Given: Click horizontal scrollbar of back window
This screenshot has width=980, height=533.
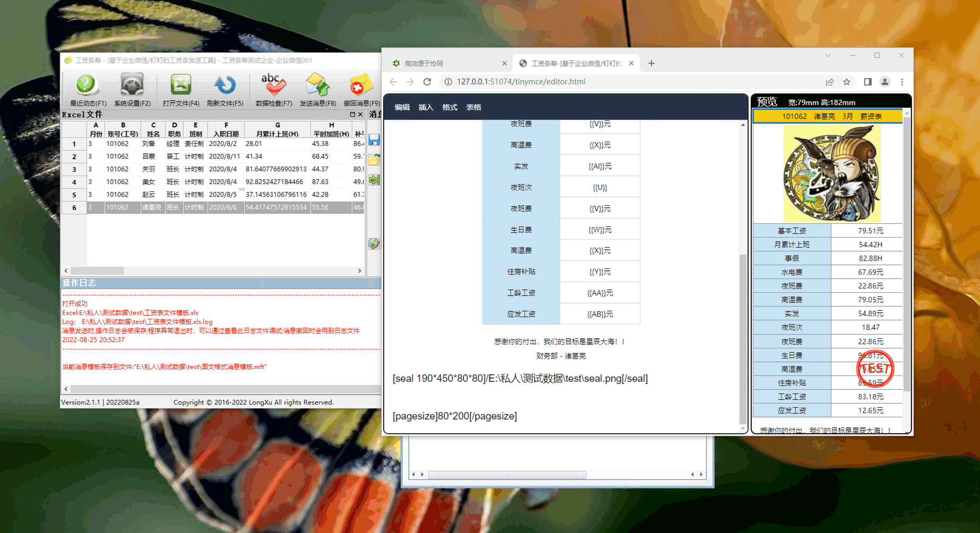Looking at the screenshot, I should tap(507, 475).
